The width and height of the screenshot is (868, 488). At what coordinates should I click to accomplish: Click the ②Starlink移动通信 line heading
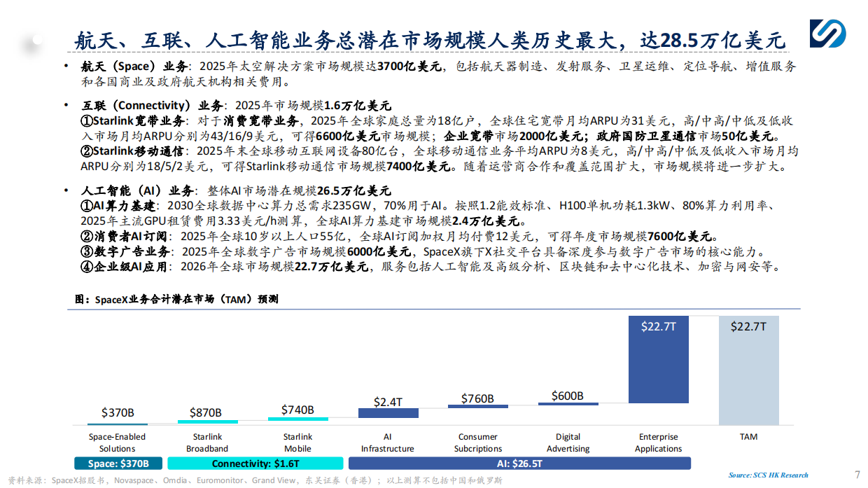(133, 151)
